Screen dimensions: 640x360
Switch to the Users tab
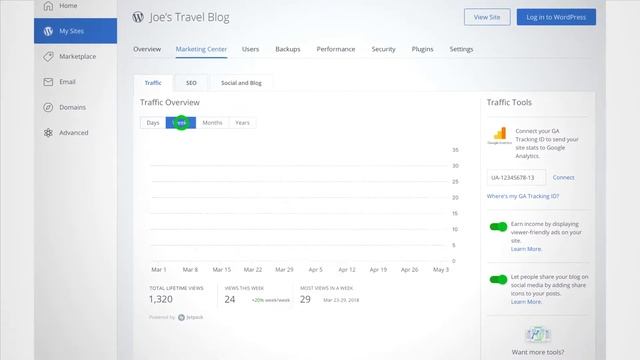tap(250, 49)
